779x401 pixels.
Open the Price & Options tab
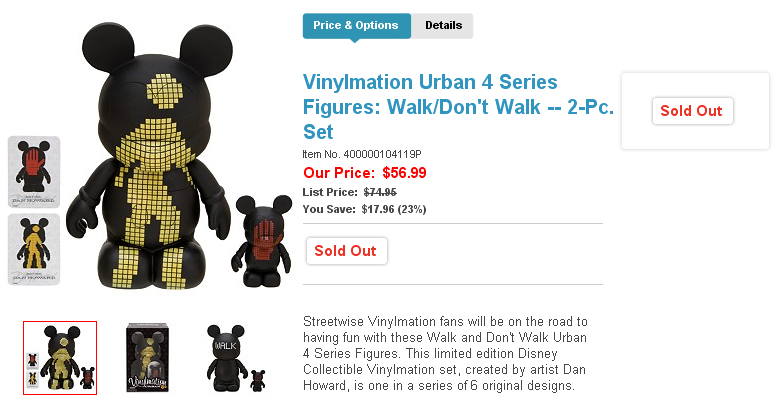355,26
